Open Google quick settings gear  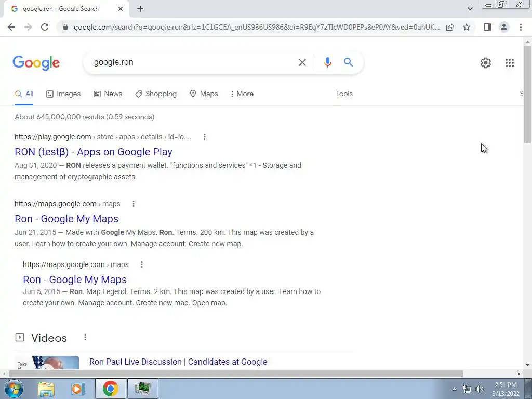click(x=486, y=63)
